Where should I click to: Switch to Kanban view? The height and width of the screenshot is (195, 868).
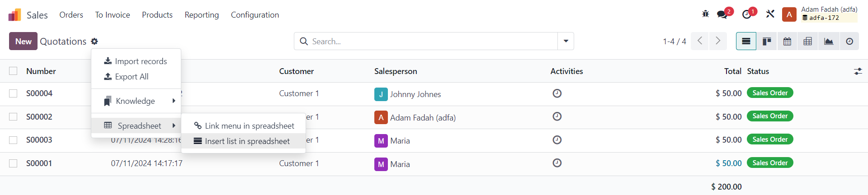click(x=767, y=42)
